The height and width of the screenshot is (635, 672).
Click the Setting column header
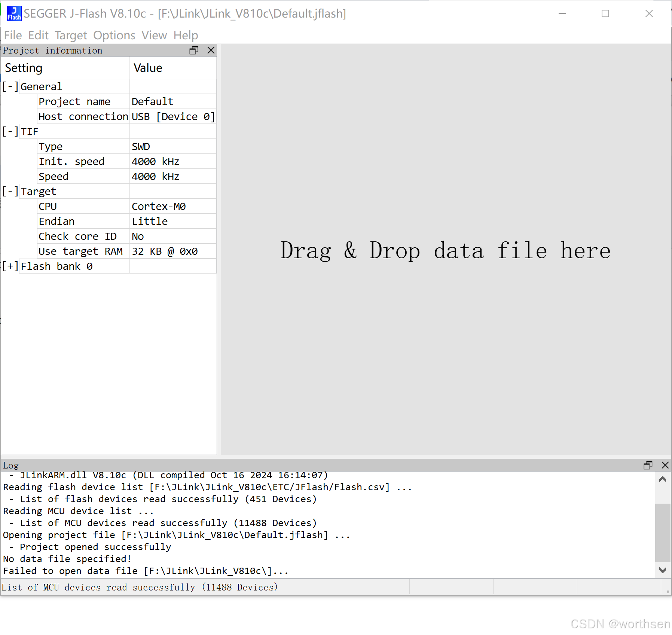pyautogui.click(x=65, y=68)
